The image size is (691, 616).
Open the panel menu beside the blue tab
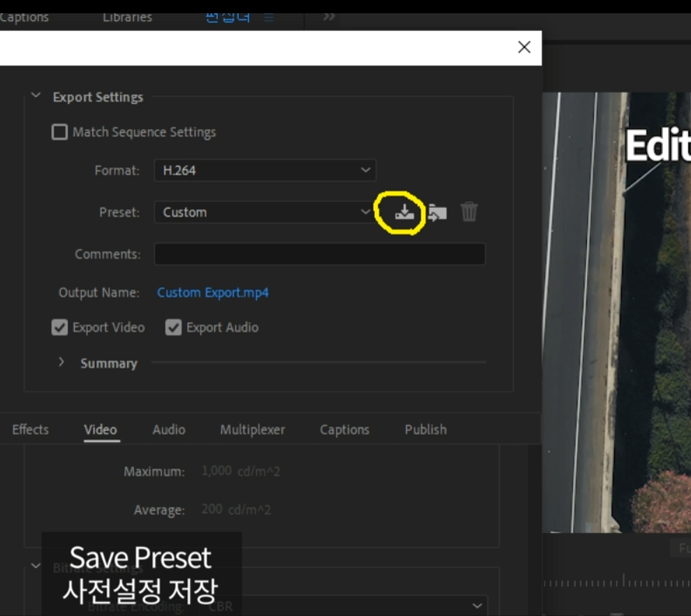tap(269, 17)
